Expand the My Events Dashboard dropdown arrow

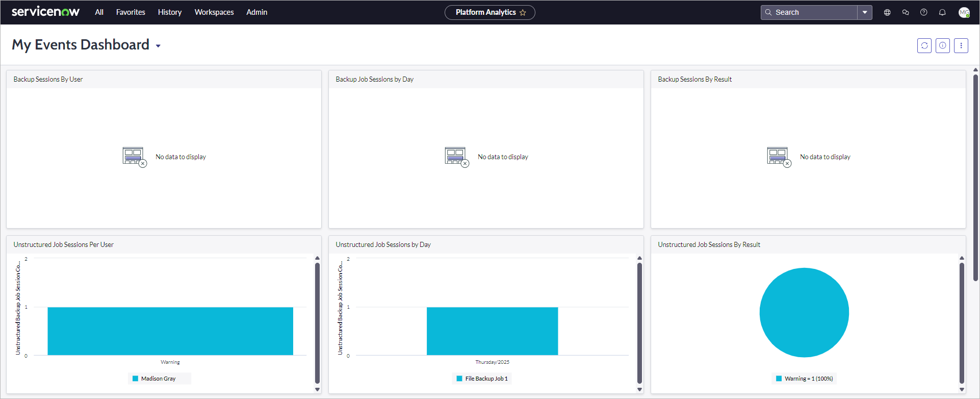click(x=158, y=46)
